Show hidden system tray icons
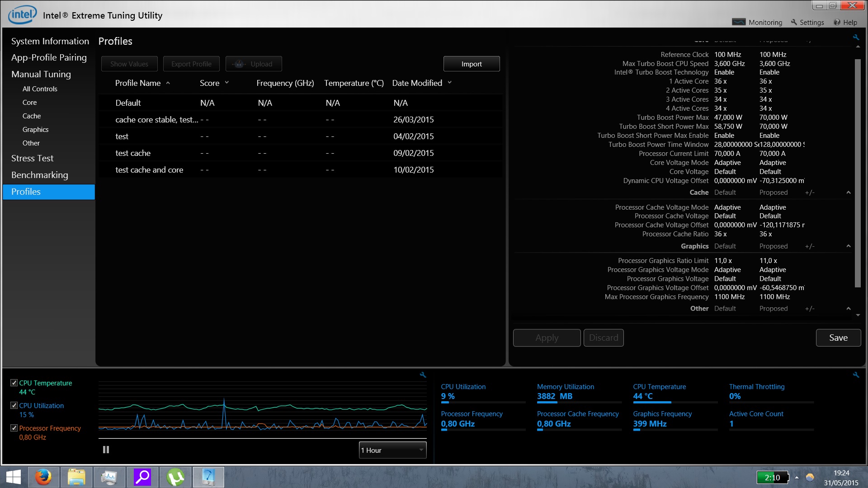This screenshot has width=868, height=488. 797,477
